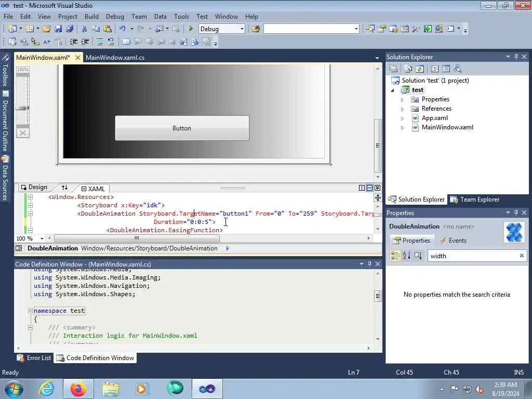Pin toggle on Properties panel
This screenshot has height=399, width=532.
tap(516, 212)
